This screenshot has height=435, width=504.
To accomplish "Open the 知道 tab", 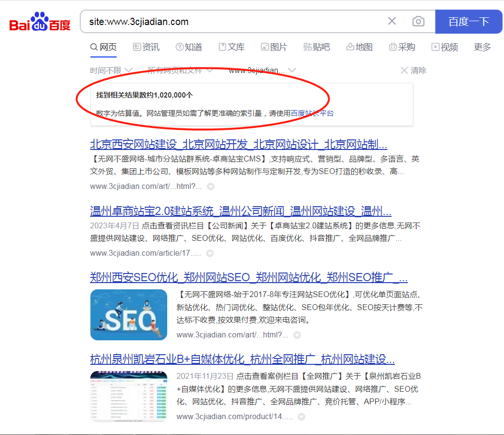I will click(x=189, y=47).
